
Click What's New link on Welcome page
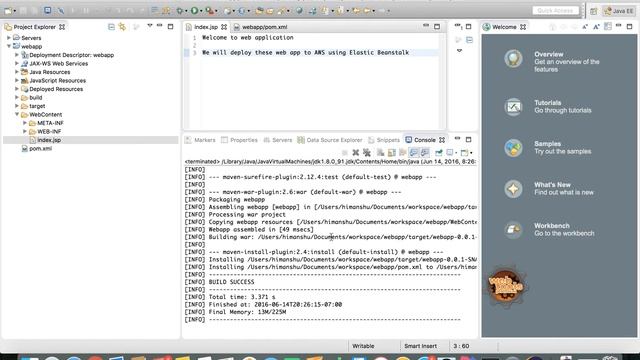pyautogui.click(x=552, y=185)
